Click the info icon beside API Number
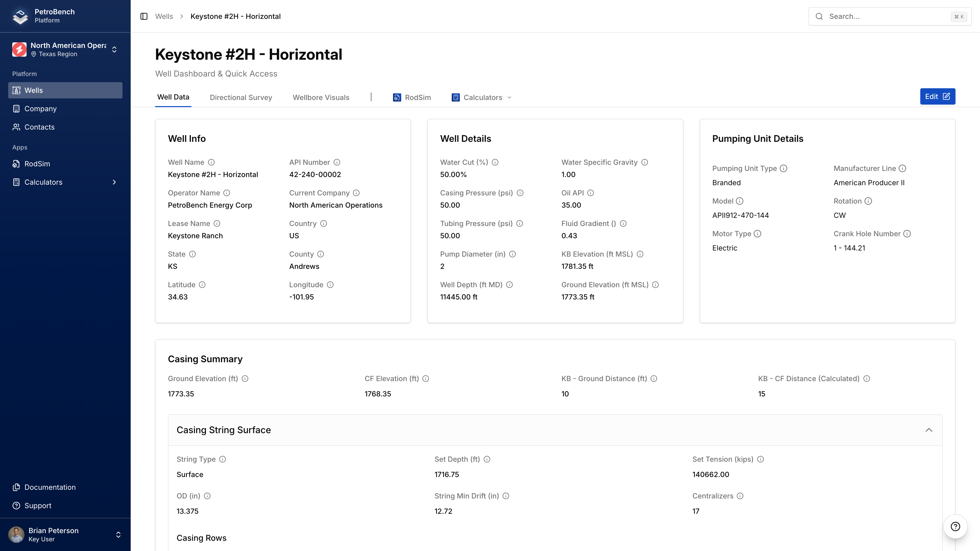Image resolution: width=980 pixels, height=551 pixels. (337, 162)
